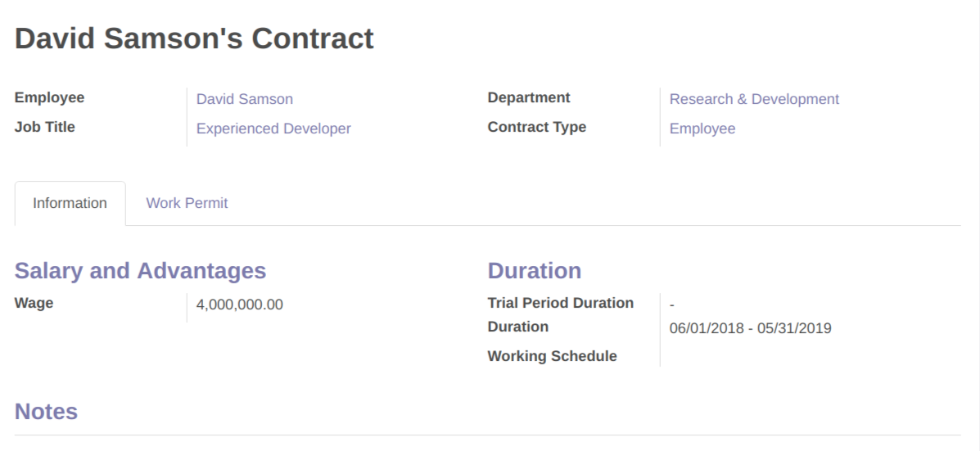Screen dimensions: 980x451
Task: Click the Trial Period Duration label
Action: 560,303
